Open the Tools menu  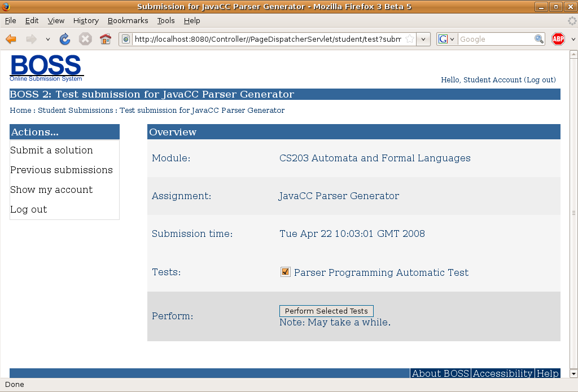pos(166,20)
